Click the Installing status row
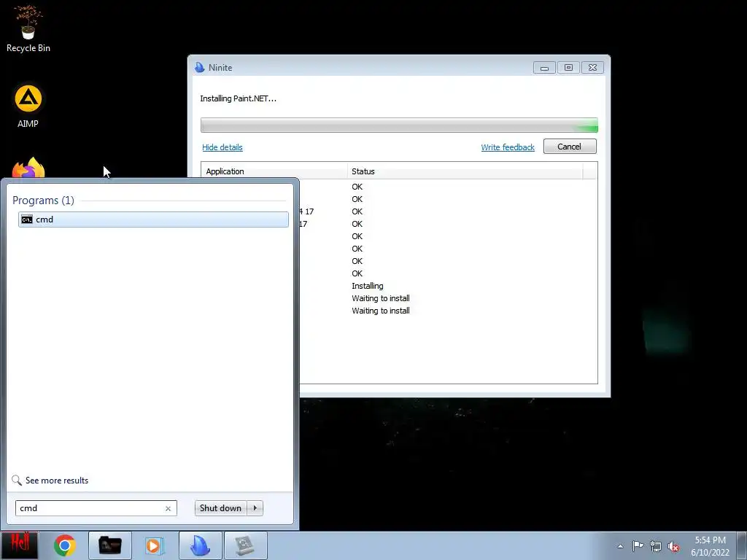This screenshot has height=560, width=747. [368, 286]
